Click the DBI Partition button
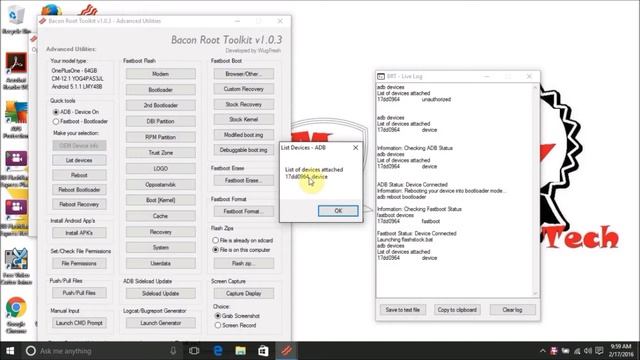 point(160,121)
